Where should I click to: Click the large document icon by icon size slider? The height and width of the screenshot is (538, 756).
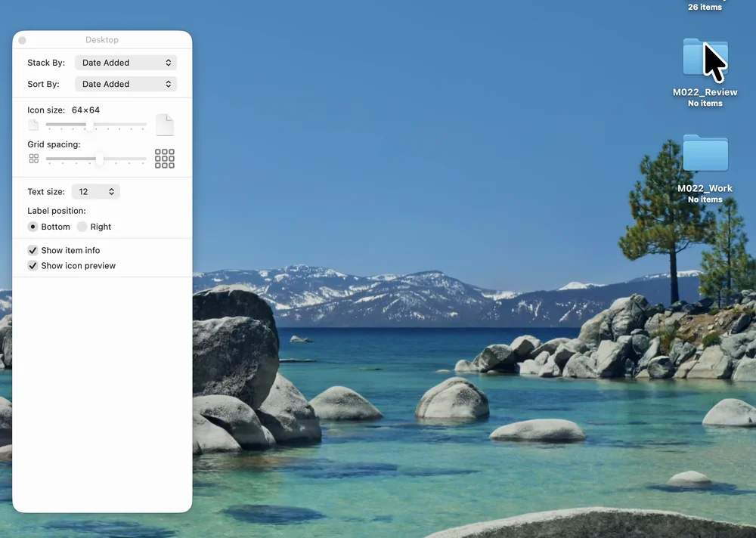tap(164, 125)
